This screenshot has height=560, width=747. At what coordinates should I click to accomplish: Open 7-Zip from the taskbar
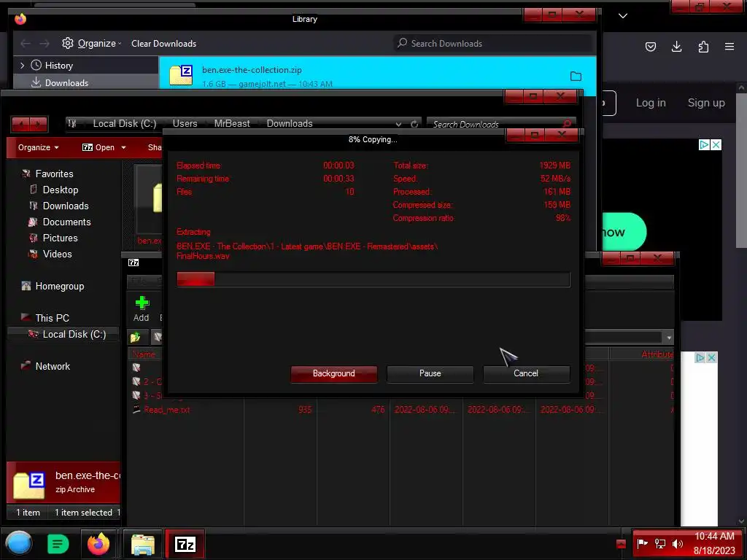185,544
